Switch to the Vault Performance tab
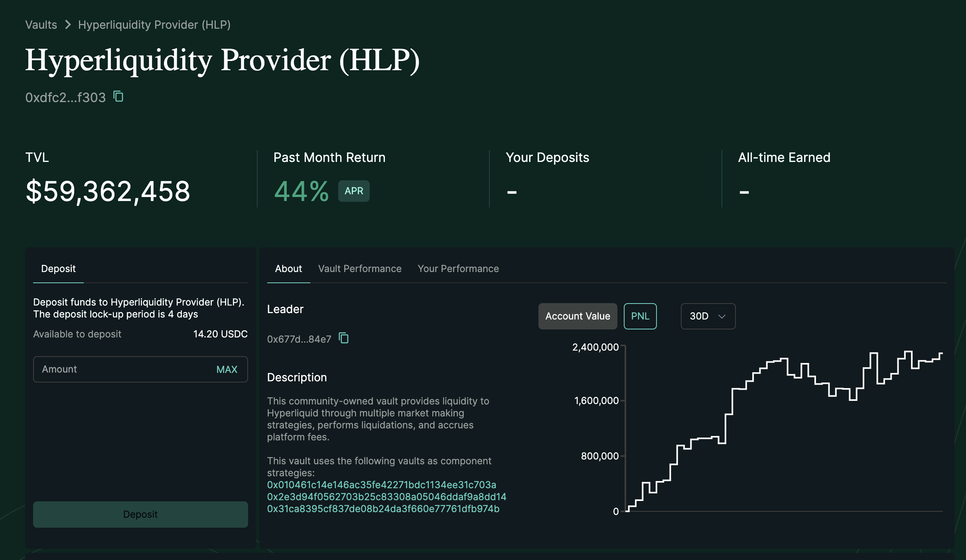Viewport: 966px width, 560px height. (x=359, y=269)
